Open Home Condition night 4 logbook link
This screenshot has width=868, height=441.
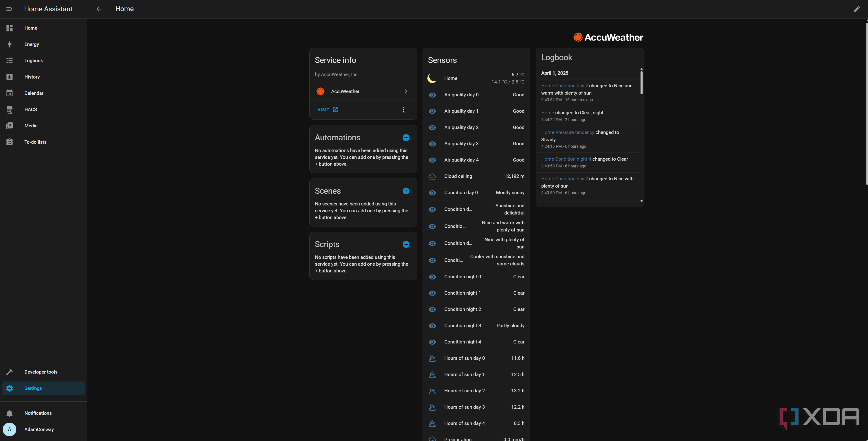[x=566, y=159]
